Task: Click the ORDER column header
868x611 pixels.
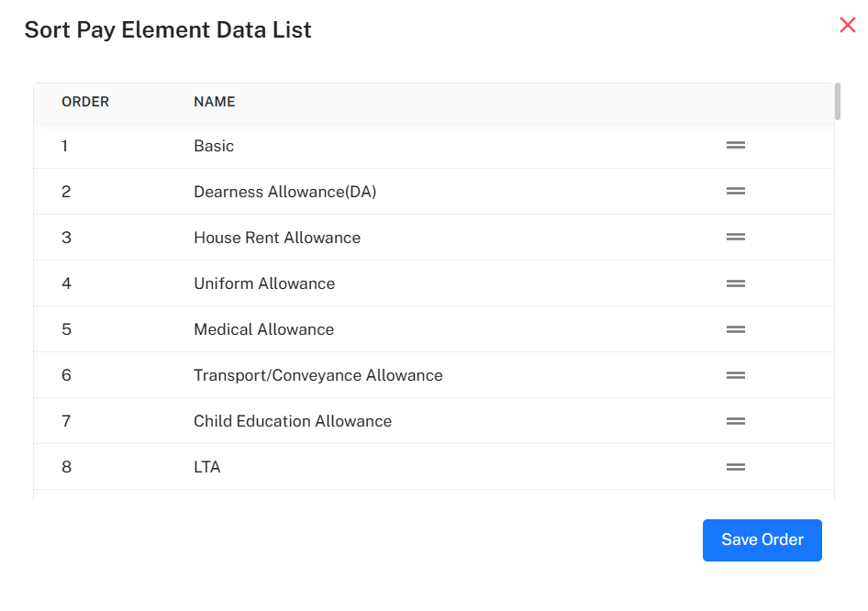Action: coord(85,102)
